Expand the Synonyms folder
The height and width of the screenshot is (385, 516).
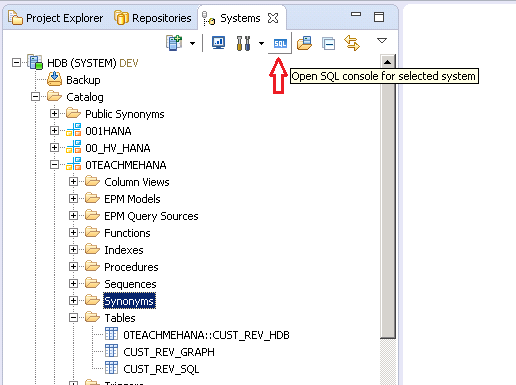coord(73,300)
